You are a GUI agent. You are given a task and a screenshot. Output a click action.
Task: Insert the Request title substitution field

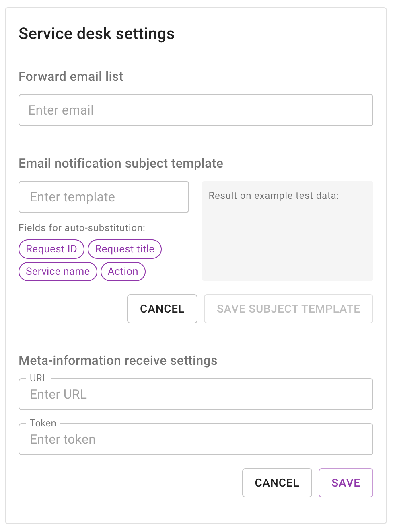tap(125, 249)
